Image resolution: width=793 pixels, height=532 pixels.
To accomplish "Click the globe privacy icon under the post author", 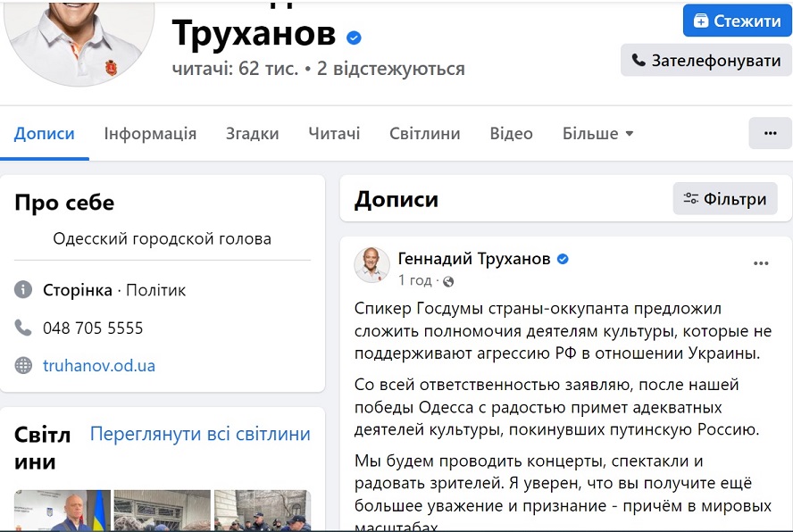I will point(448,282).
